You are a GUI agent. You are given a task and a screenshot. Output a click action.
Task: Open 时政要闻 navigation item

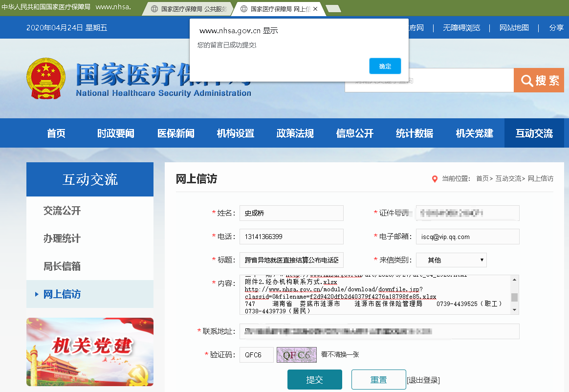coord(116,133)
